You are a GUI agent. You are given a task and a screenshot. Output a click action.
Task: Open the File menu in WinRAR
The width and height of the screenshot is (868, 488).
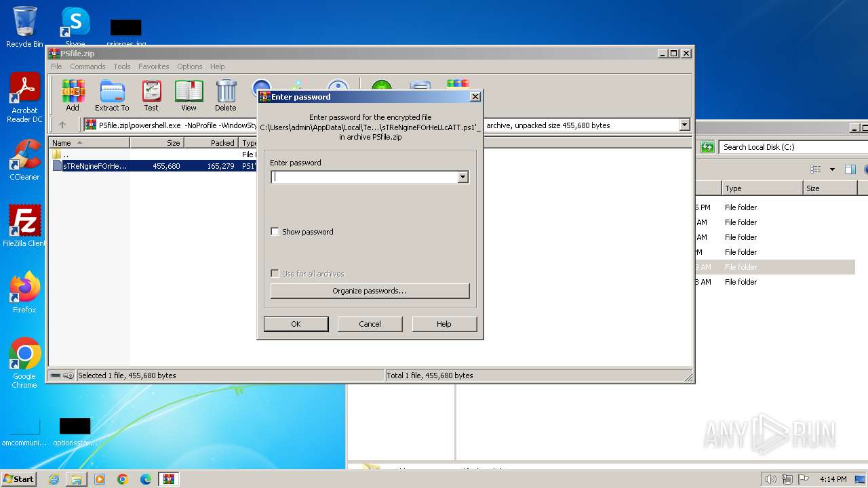pyautogui.click(x=56, y=66)
